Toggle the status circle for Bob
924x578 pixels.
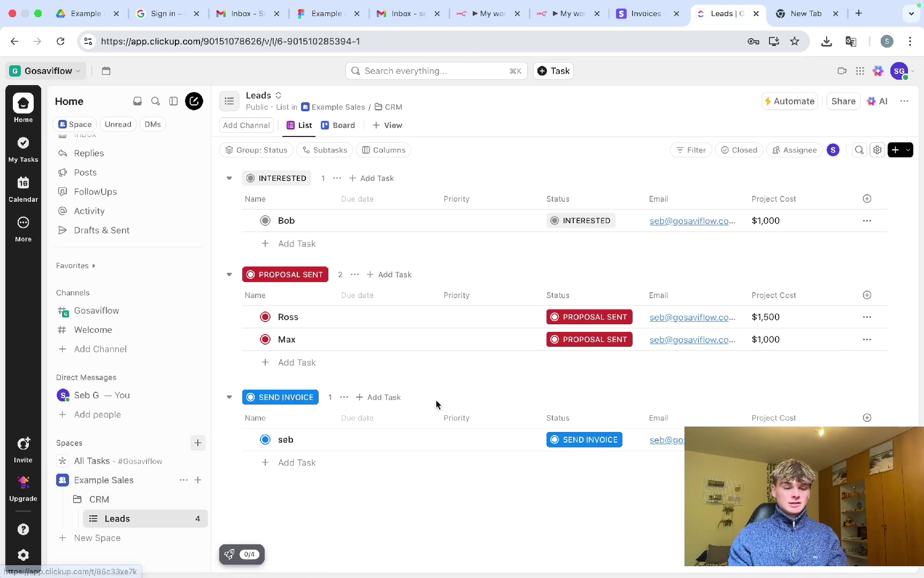coord(265,220)
